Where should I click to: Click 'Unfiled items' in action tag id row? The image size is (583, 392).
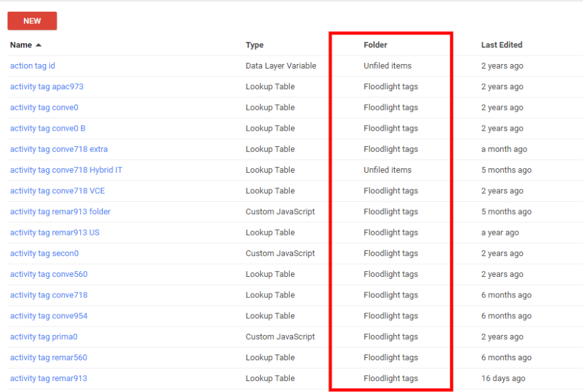click(388, 66)
